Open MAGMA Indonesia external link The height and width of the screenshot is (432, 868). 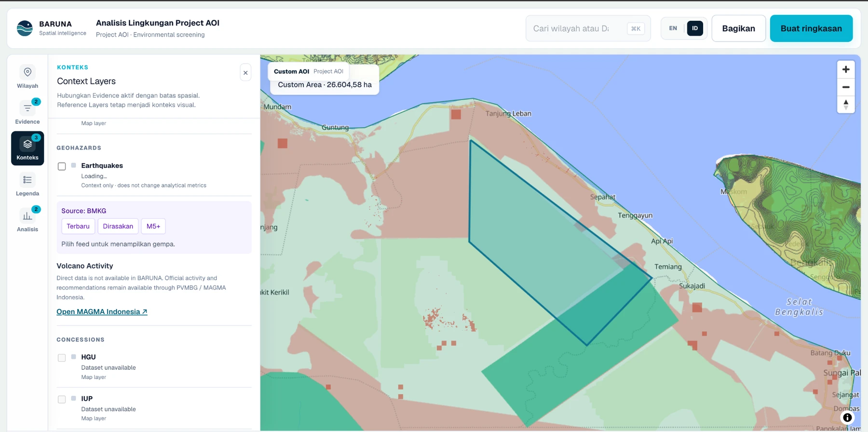click(x=102, y=312)
